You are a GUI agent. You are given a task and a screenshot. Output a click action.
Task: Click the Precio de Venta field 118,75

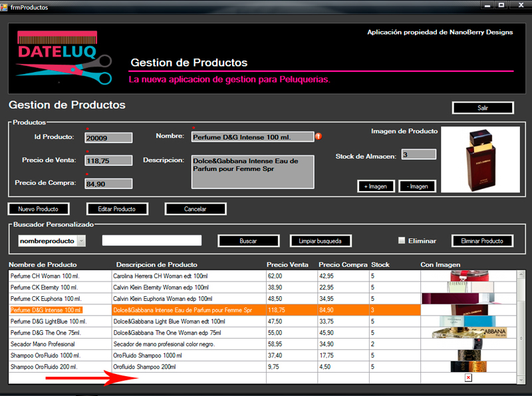[108, 160]
